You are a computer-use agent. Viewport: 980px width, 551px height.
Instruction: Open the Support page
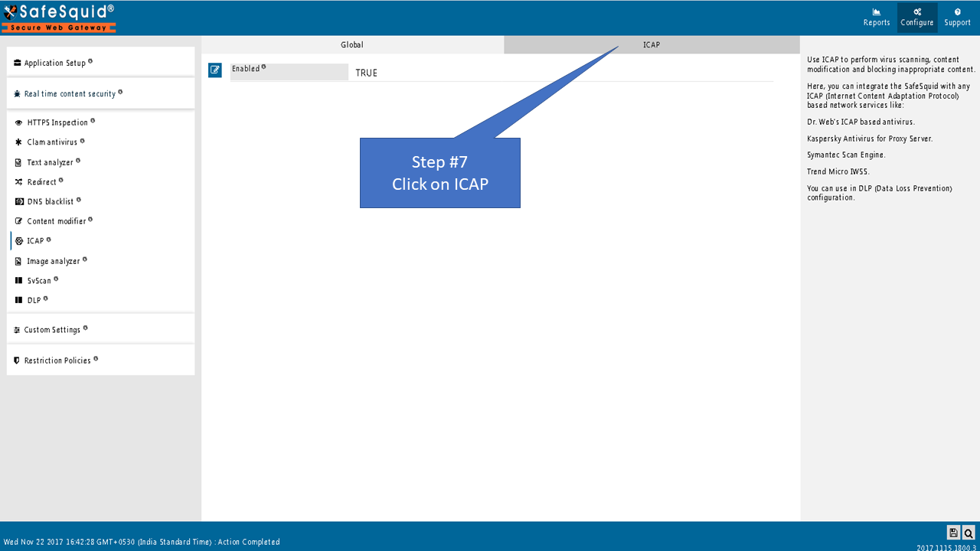pos(957,17)
